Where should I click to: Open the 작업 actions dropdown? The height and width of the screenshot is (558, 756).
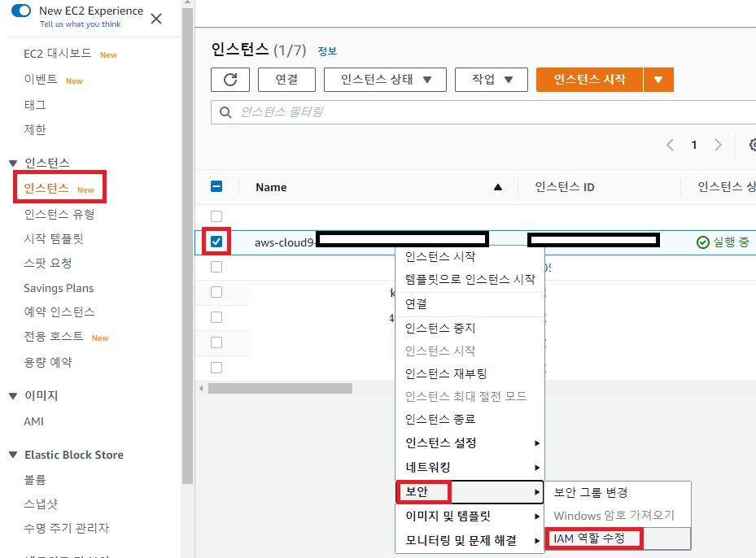click(x=492, y=80)
